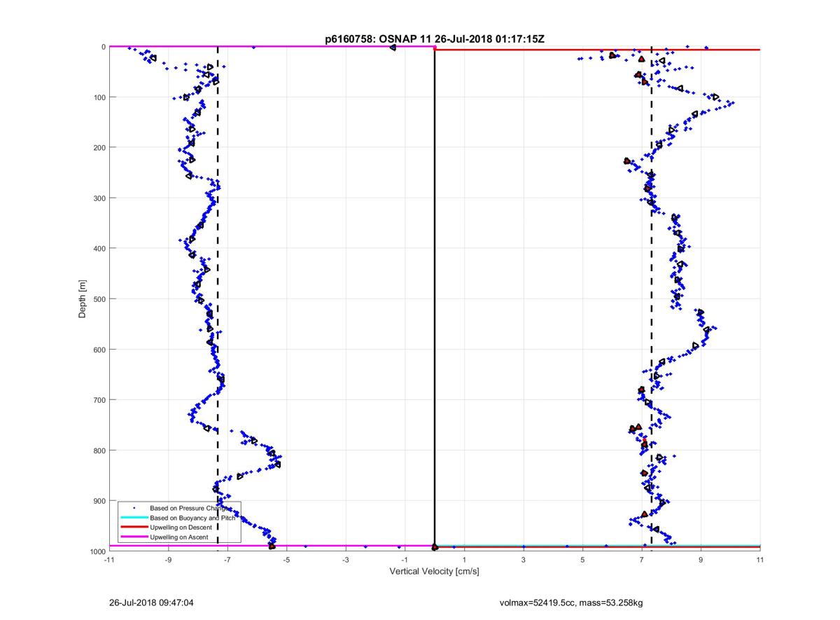
Task: Click legend entry 'Upwelling on Descent'
Action: (x=181, y=527)
